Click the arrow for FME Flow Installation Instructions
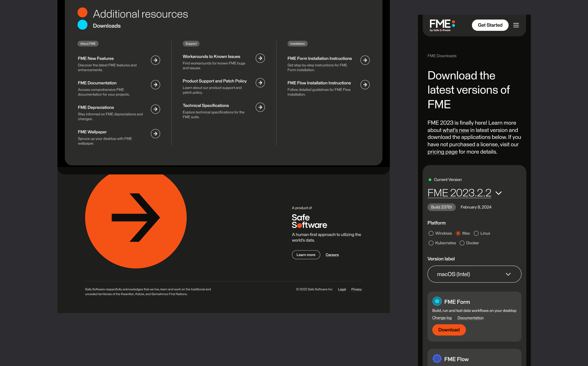The height and width of the screenshot is (366, 588). (365, 84)
